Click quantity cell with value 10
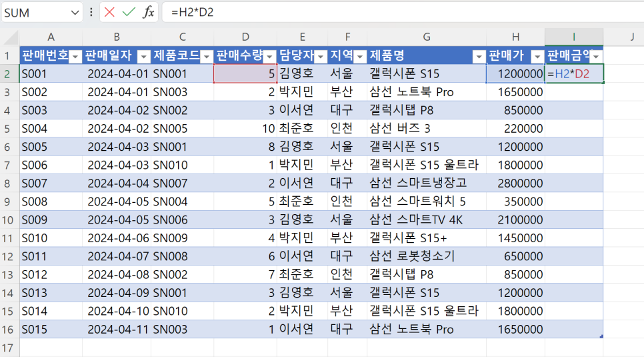Image resolution: width=644 pixels, height=357 pixels. (x=245, y=128)
